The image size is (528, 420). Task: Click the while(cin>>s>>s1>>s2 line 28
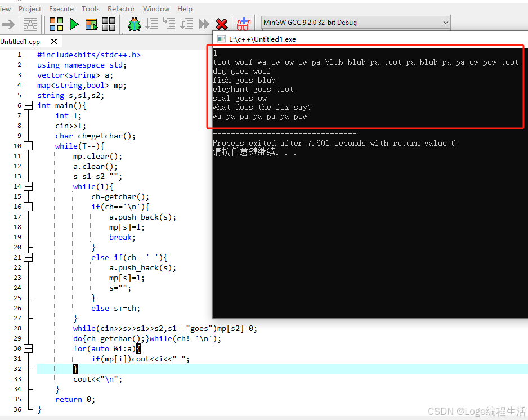(165, 328)
